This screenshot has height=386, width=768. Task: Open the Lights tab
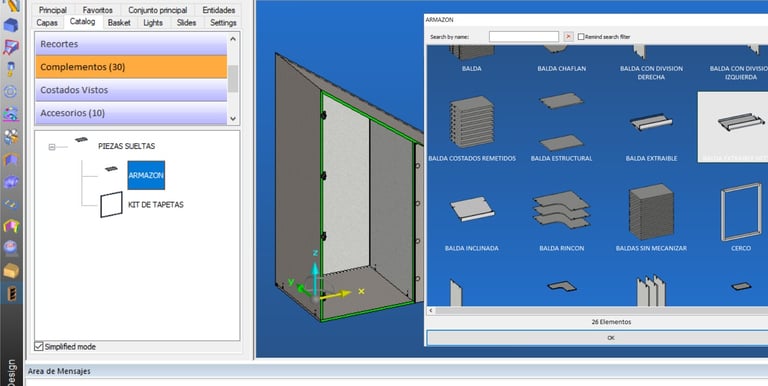(x=153, y=23)
